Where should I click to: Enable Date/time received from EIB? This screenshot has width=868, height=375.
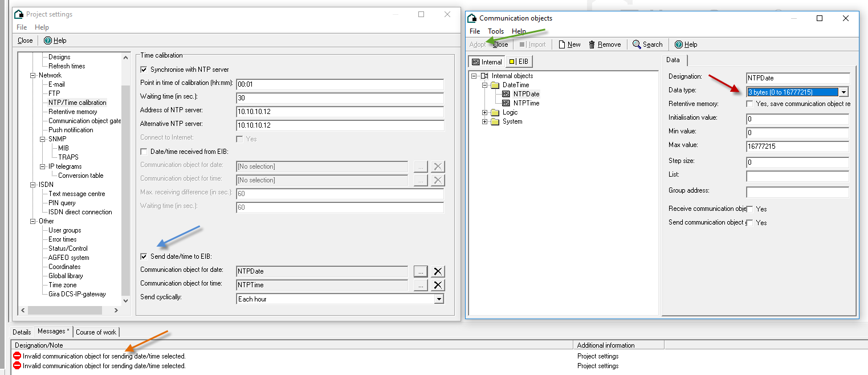click(144, 152)
